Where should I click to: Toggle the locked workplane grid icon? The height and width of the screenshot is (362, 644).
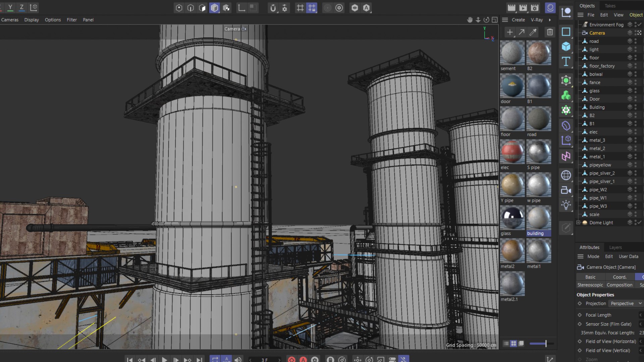point(312,8)
